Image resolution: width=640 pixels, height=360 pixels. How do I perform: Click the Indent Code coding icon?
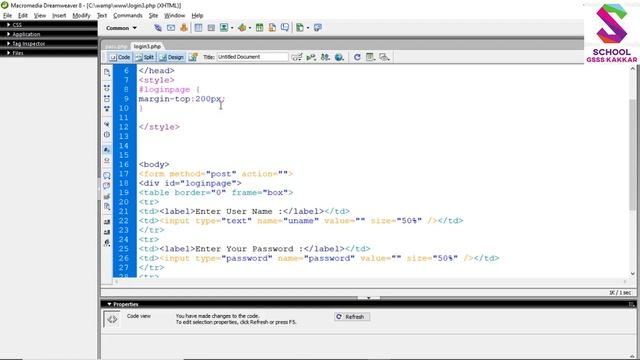pyautogui.click(x=107, y=222)
